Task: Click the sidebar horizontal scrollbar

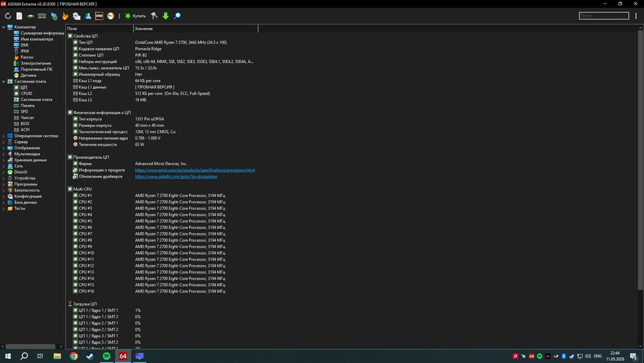Action: 31,346
